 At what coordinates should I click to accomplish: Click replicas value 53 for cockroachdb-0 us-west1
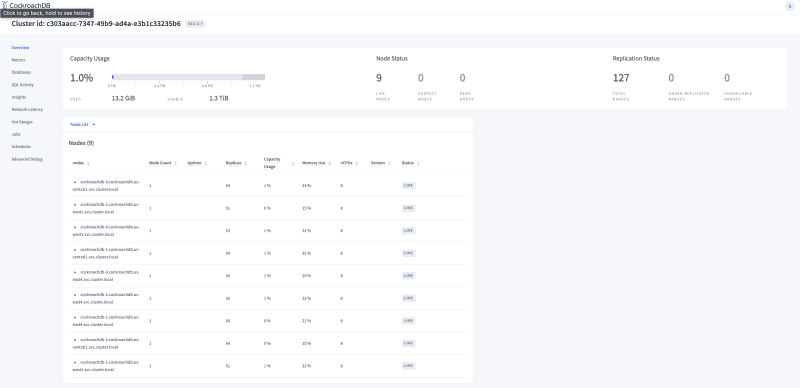pos(228,231)
